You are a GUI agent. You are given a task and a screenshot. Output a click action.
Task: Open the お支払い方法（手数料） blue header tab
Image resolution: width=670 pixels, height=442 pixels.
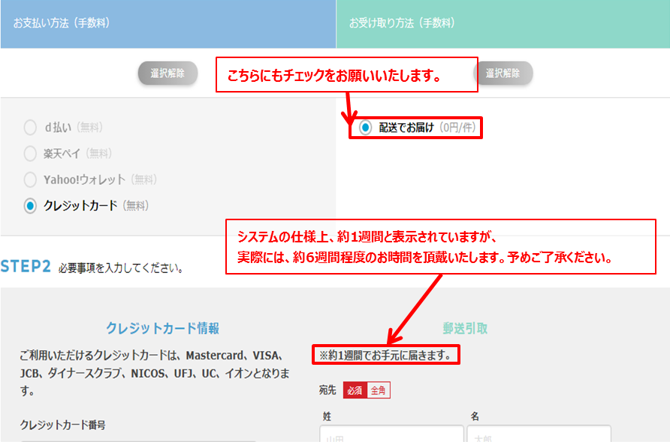point(168,24)
